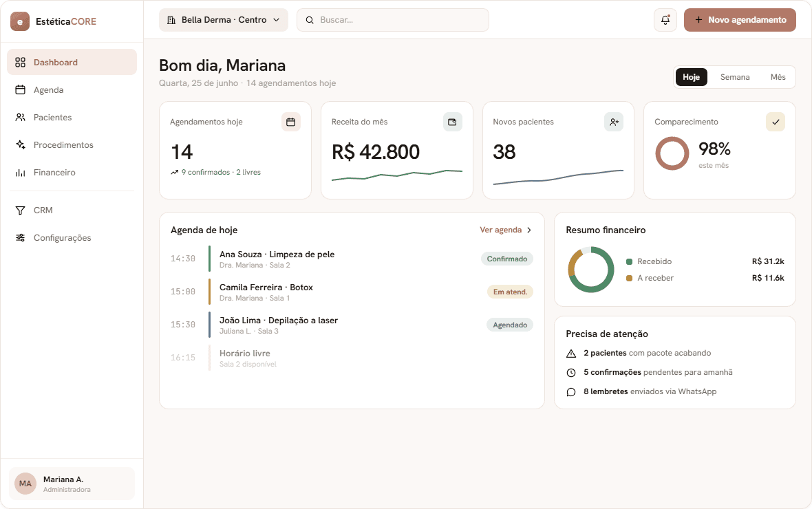Click clock icon for confirmações pendentes
Image resolution: width=812 pixels, height=509 pixels.
pyautogui.click(x=570, y=372)
